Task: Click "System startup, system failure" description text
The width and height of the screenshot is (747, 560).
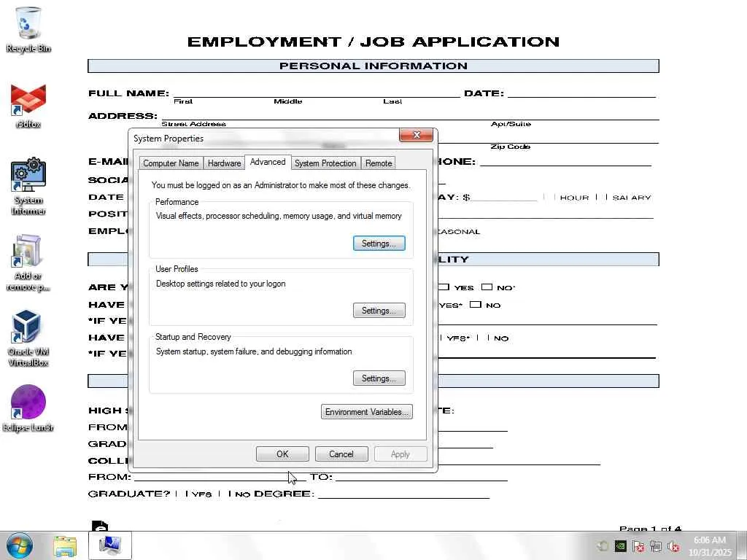Action: (254, 351)
